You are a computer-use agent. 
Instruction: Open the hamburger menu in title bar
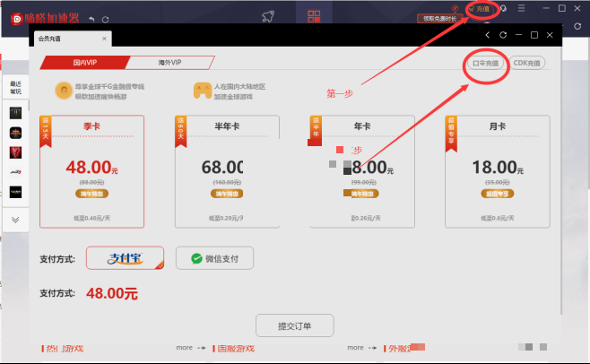521,8
